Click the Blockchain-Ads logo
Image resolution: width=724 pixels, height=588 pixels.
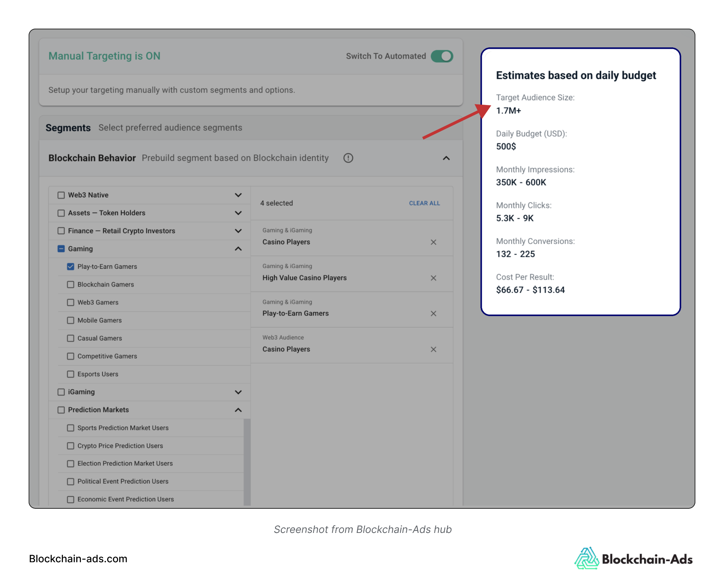[x=633, y=559]
